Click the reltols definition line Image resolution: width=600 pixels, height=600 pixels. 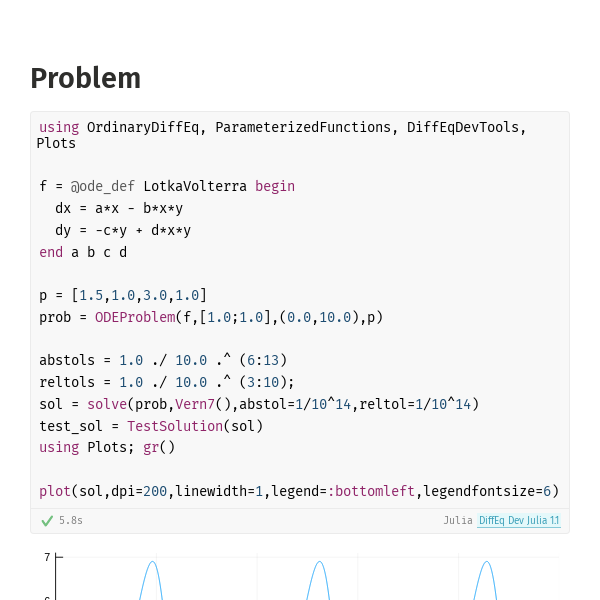(x=166, y=382)
